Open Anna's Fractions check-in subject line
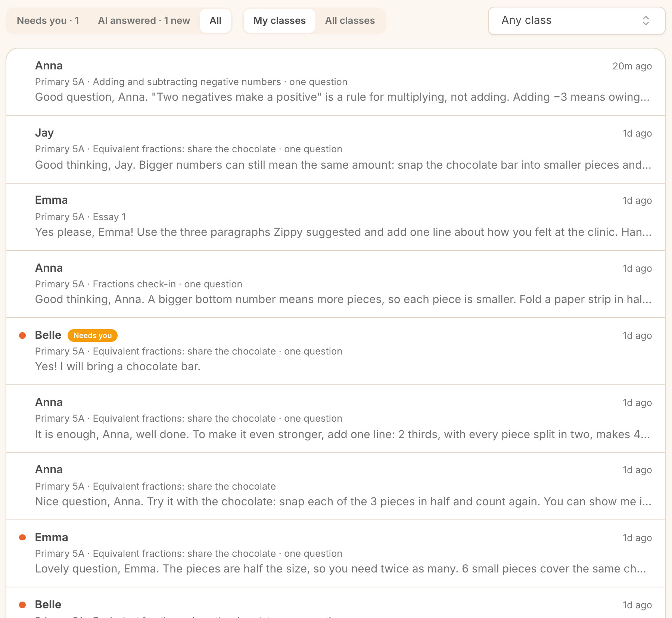672x618 pixels. (139, 284)
